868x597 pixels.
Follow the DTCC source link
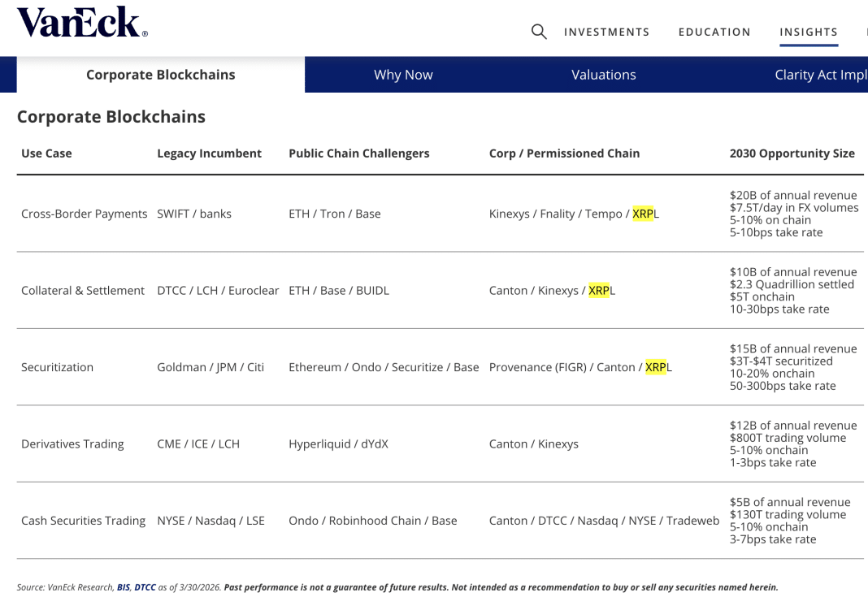tap(145, 587)
